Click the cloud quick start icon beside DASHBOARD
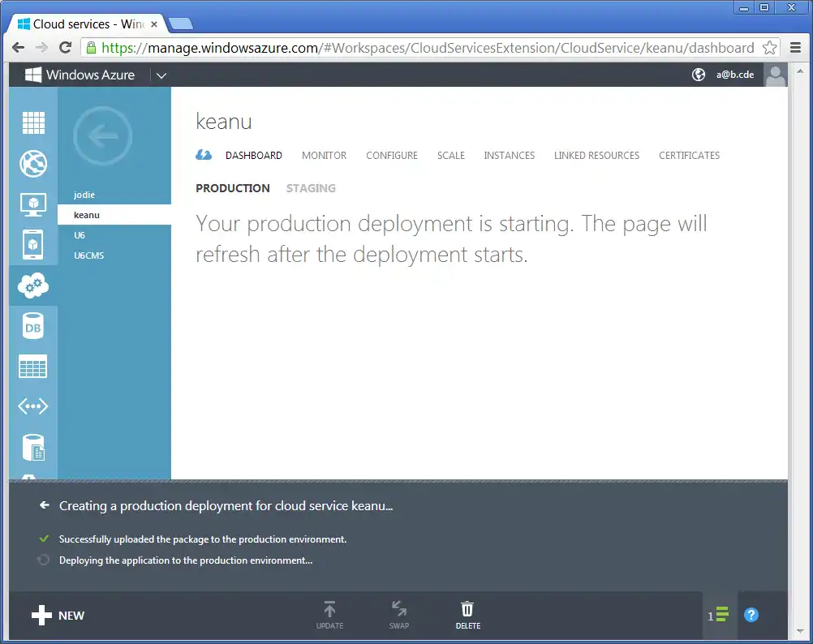 tap(204, 154)
